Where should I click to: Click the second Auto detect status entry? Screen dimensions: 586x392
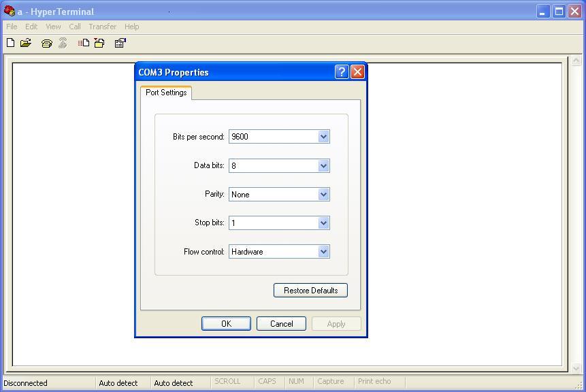click(x=174, y=383)
